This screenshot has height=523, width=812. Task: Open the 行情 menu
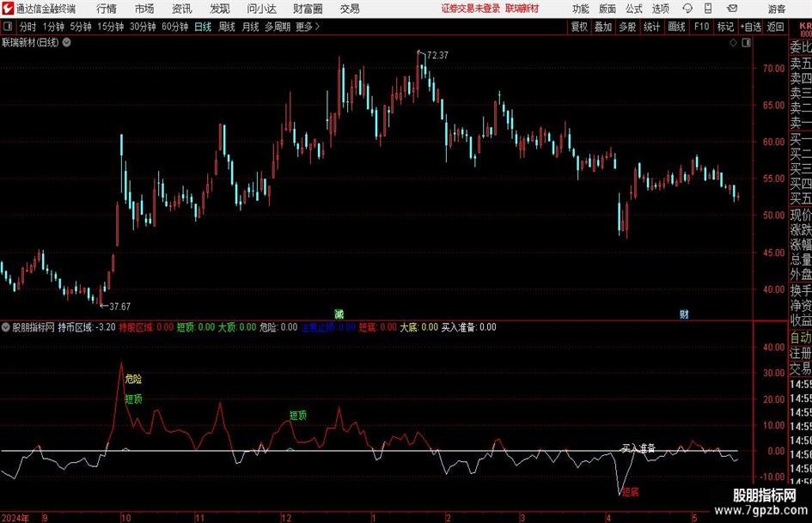coord(107,9)
